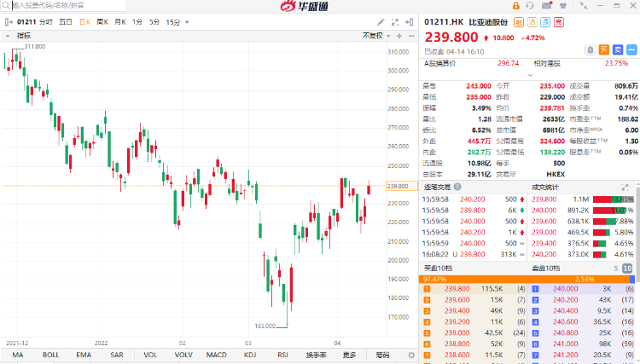Screen dimensions: 640x364
Task: Toggle VOLV indicator
Action: 183,355
